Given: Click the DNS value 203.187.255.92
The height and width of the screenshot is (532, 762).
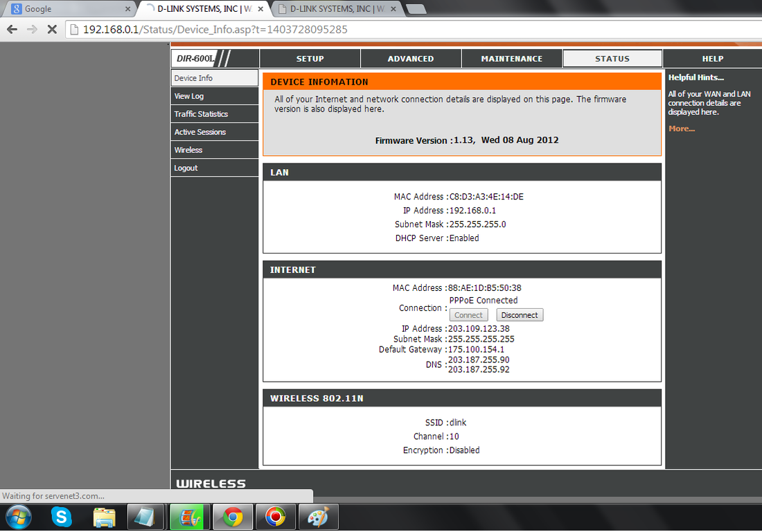Looking at the screenshot, I should pos(479,370).
